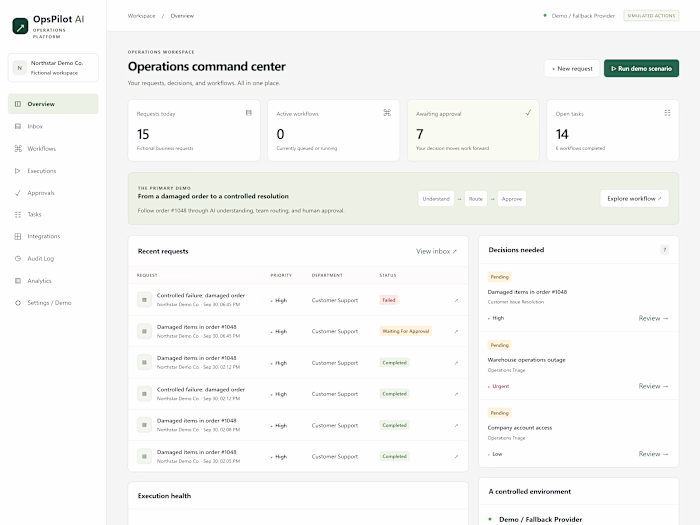Image resolution: width=700 pixels, height=525 pixels.
Task: Open the Waiting For Approval request arrow
Action: tap(456, 331)
